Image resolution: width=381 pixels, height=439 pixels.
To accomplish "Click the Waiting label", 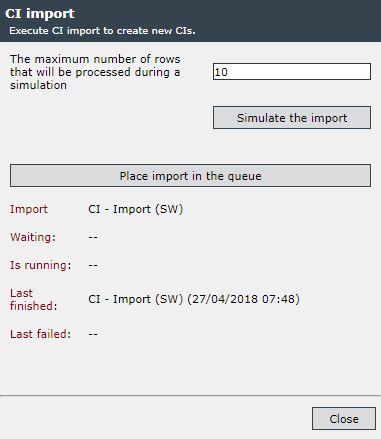I will (33, 237).
